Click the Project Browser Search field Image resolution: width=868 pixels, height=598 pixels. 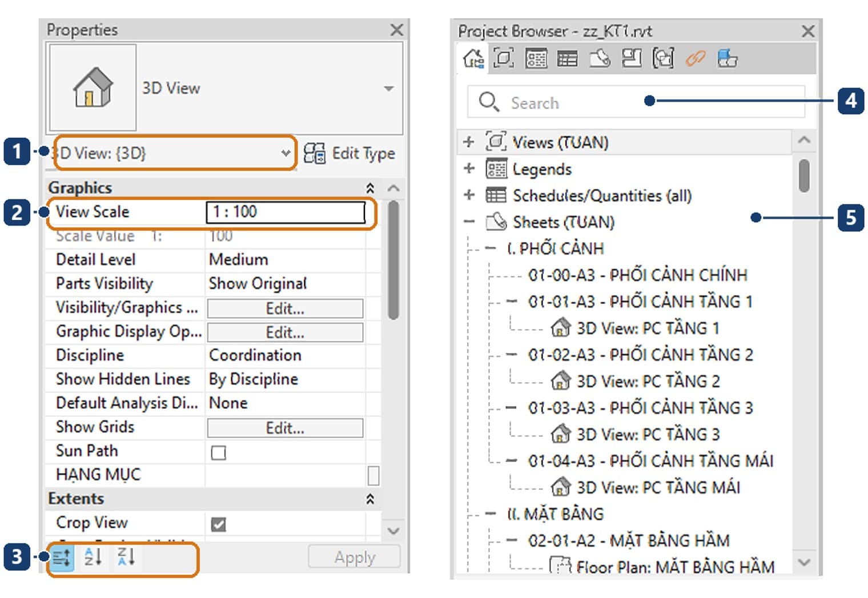(636, 102)
